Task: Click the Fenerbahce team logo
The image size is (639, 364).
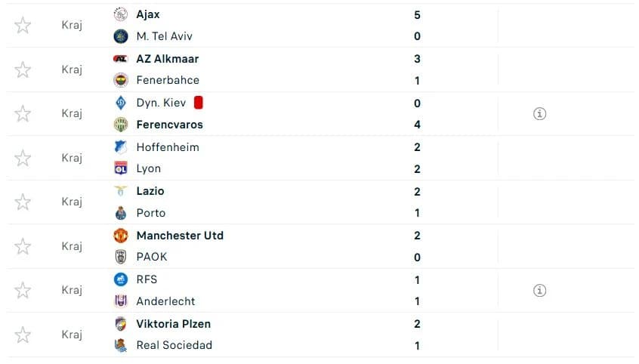Action: click(x=121, y=80)
